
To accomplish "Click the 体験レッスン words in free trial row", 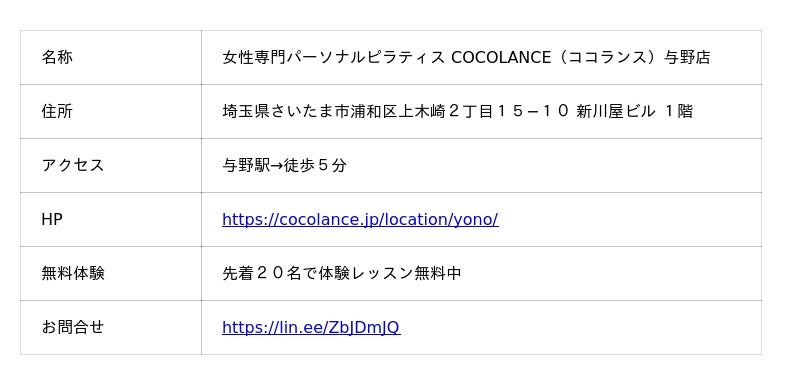I will click(365, 274).
